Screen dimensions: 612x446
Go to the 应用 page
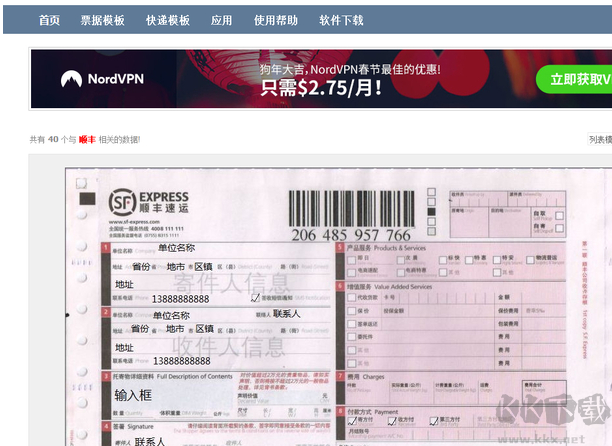tap(221, 20)
